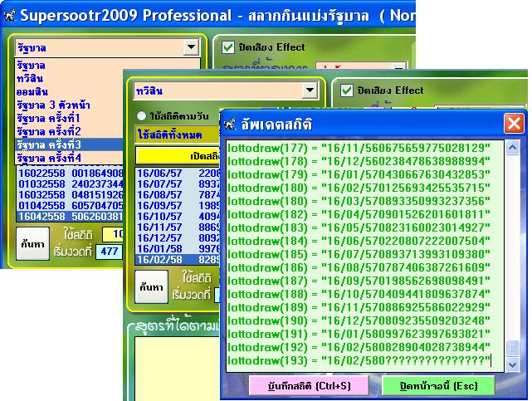Click the lottodraw(189) line
532x401 pixels.
(x=359, y=307)
